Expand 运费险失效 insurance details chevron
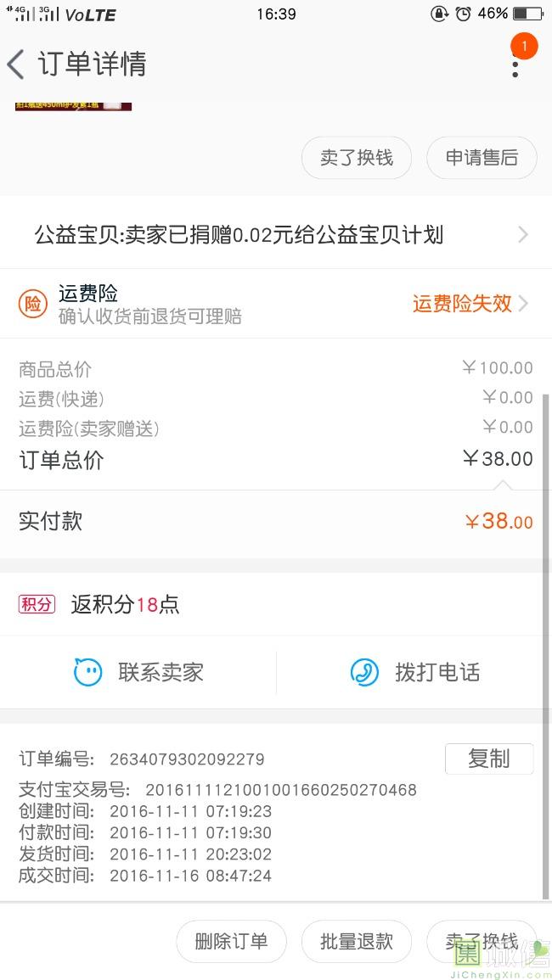Screen dimensions: 552x980 523,303
